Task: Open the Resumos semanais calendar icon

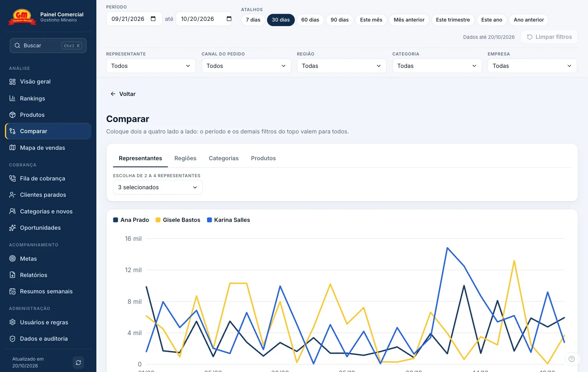Action: tap(12, 291)
